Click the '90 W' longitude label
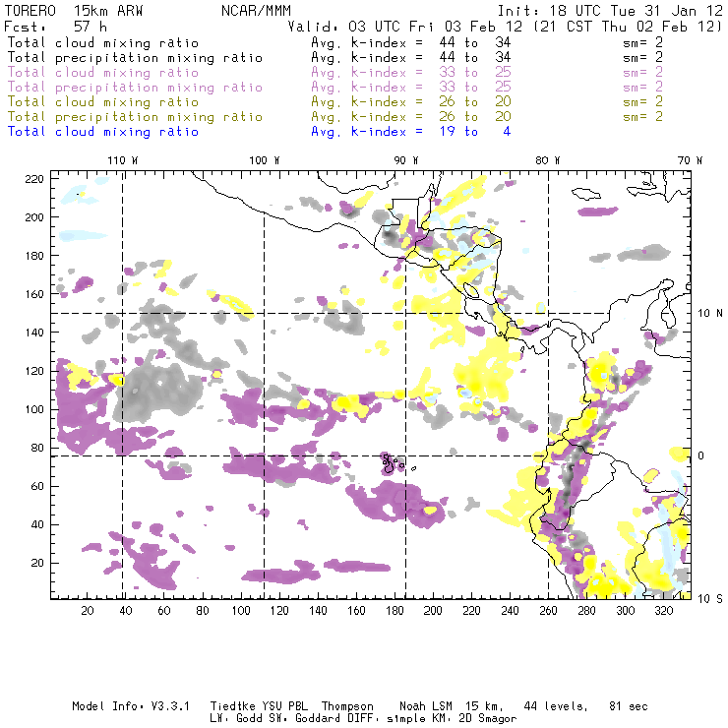 click(x=406, y=160)
